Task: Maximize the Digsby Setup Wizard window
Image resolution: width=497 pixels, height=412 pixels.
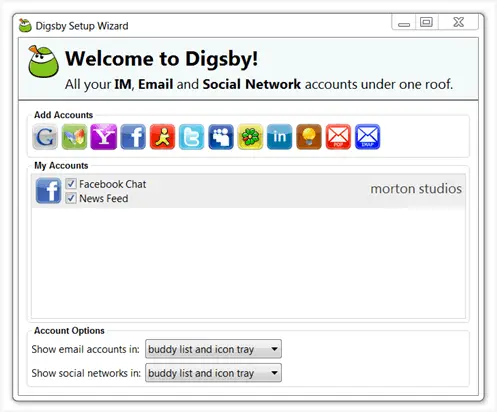Action: tap(426, 22)
